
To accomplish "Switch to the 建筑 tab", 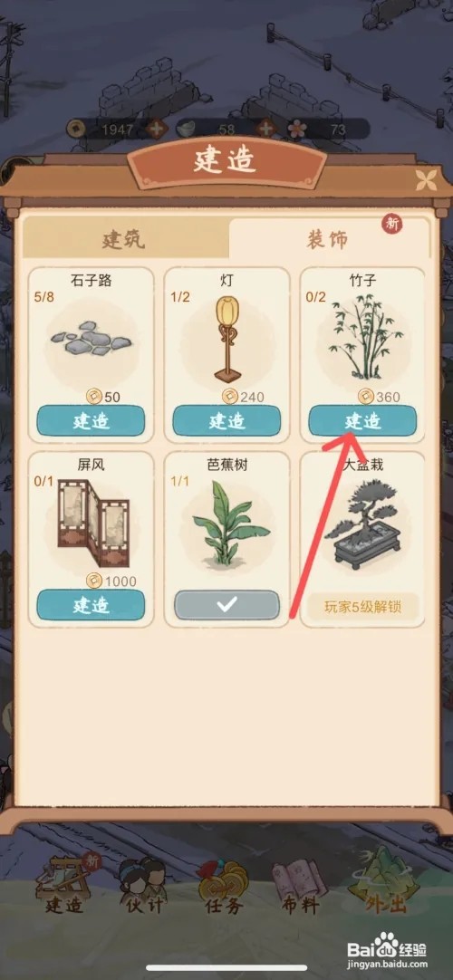I will [x=124, y=238].
